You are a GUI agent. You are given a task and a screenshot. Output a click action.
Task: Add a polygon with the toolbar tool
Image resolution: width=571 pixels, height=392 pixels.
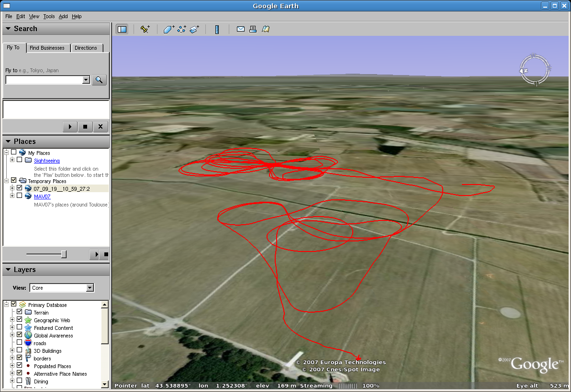pyautogui.click(x=168, y=30)
